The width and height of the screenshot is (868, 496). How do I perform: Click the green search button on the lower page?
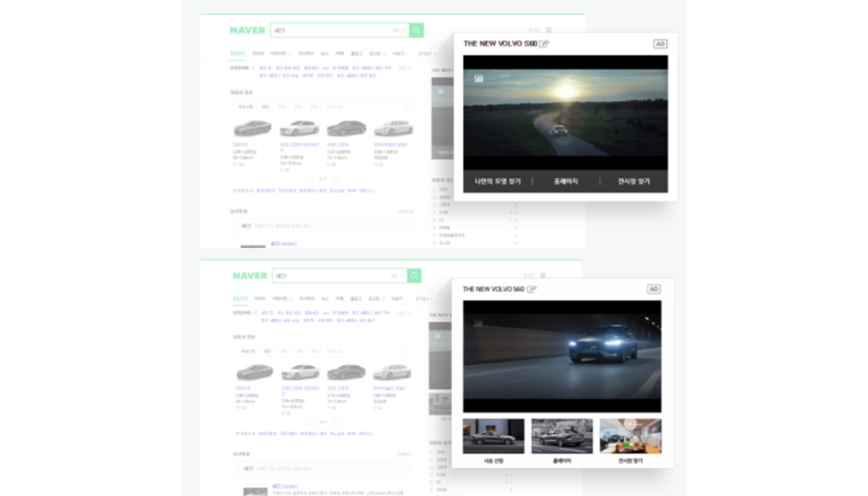click(414, 276)
